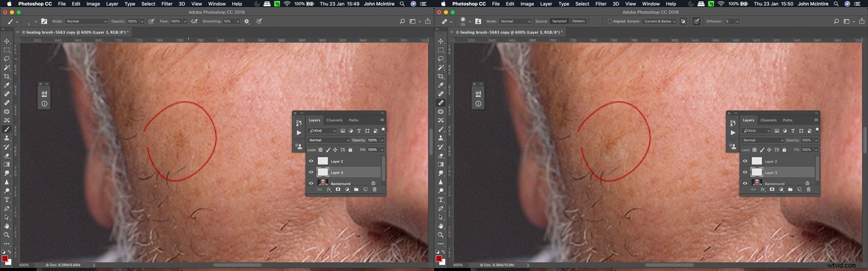Open Mode dropdown in left window options bar
This screenshot has height=271, width=868.
pos(86,21)
